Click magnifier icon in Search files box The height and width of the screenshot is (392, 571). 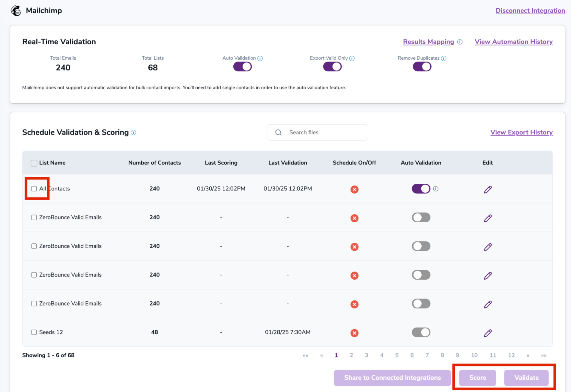pyautogui.click(x=278, y=132)
